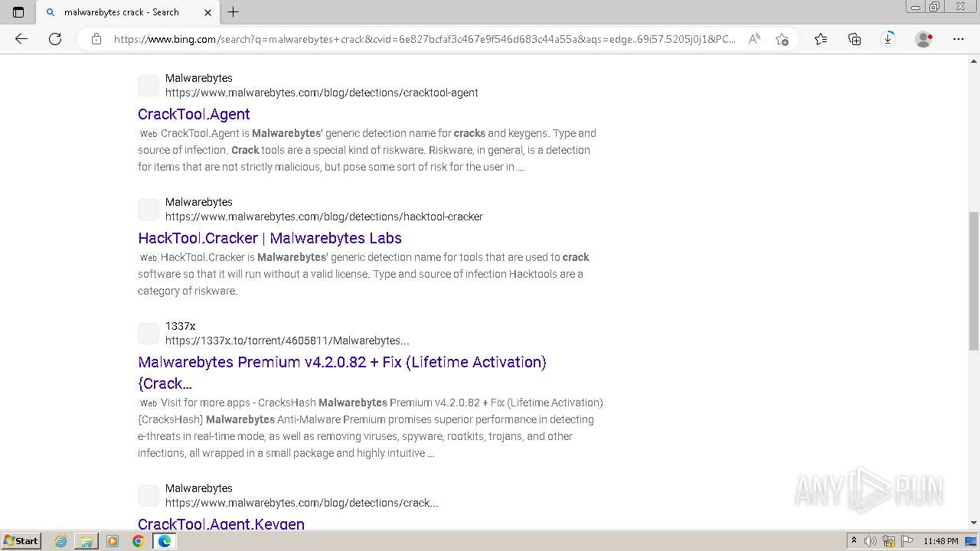Screen dimensions: 980x551
Task: Open Settings and more menu
Action: pos(959,39)
